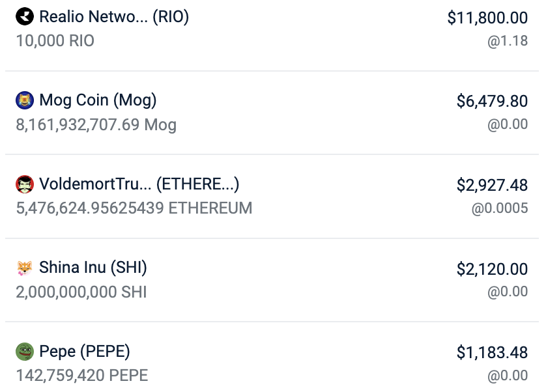Open the VoldemortTrump (ETHEREUM) token link

click(x=139, y=184)
